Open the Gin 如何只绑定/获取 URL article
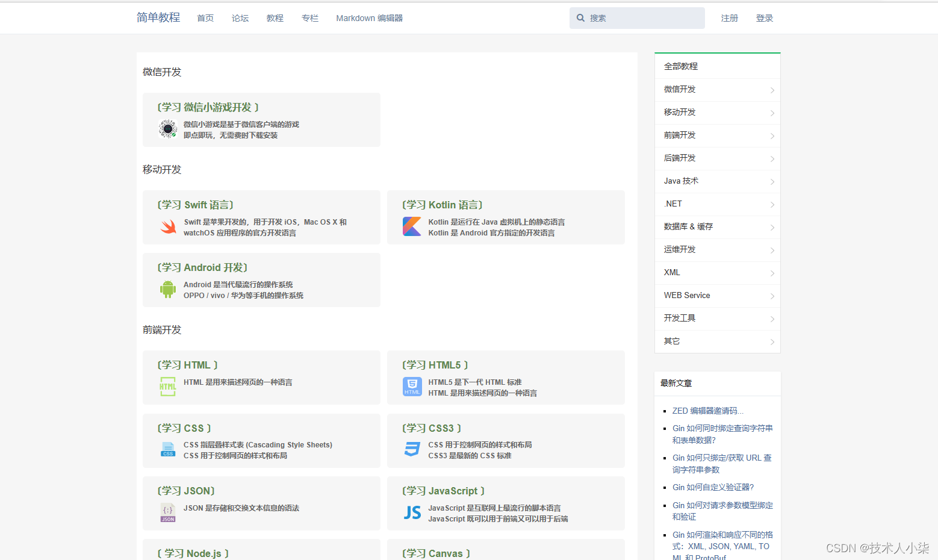This screenshot has width=938, height=560. coord(722,464)
